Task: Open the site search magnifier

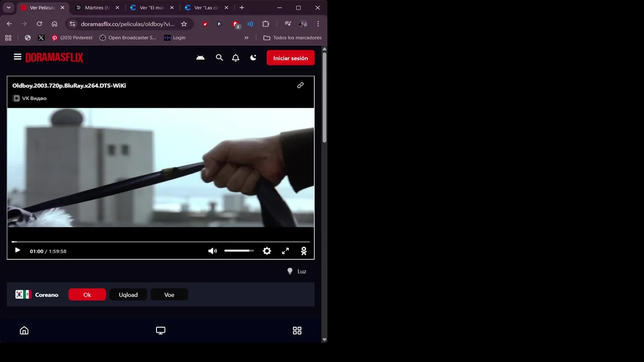Action: click(x=219, y=58)
